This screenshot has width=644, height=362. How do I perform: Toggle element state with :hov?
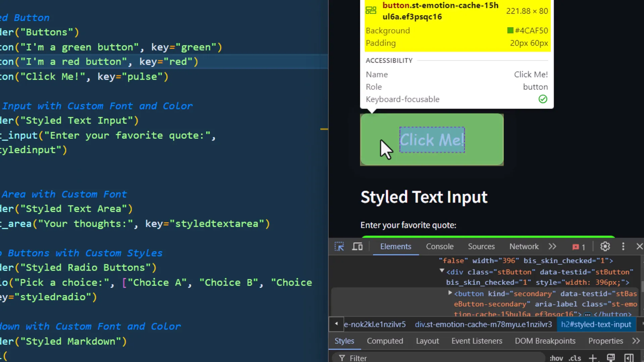click(x=556, y=358)
